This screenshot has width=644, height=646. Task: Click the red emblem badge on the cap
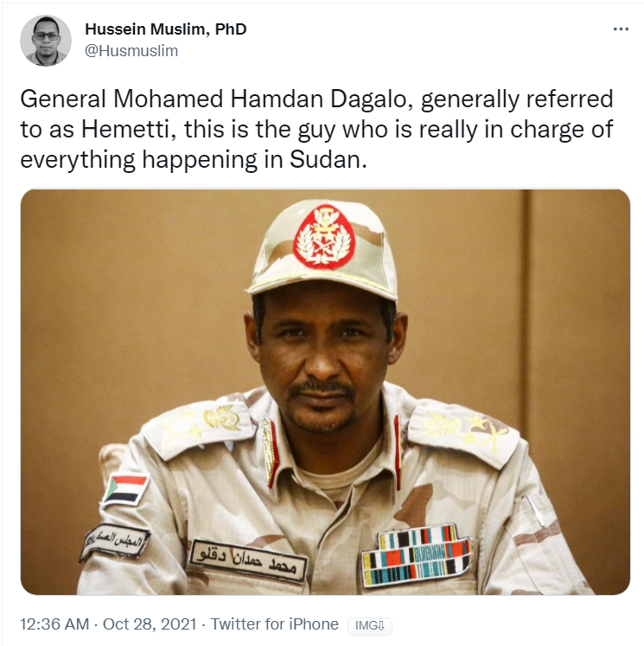point(324,237)
